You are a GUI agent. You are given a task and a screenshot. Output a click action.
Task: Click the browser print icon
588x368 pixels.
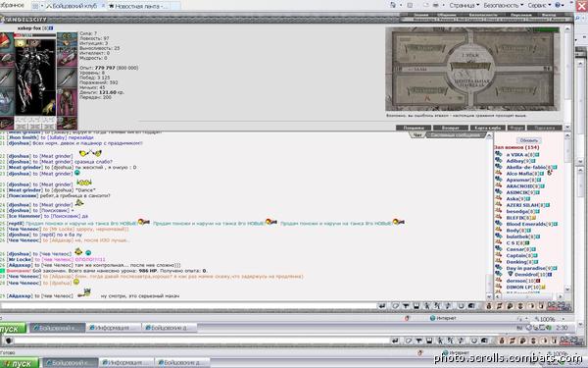(x=436, y=5)
